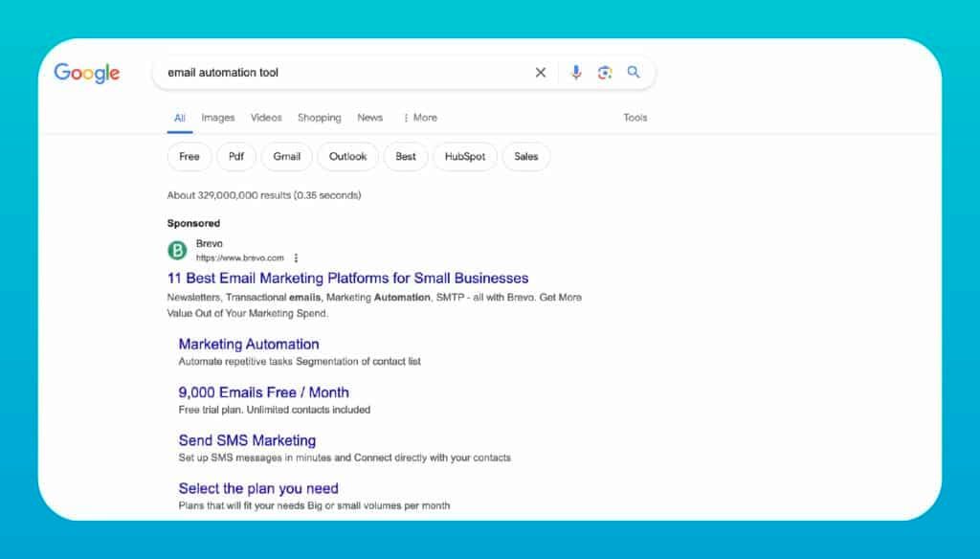Switch to the News tab
The width and height of the screenshot is (980, 559).
click(370, 118)
